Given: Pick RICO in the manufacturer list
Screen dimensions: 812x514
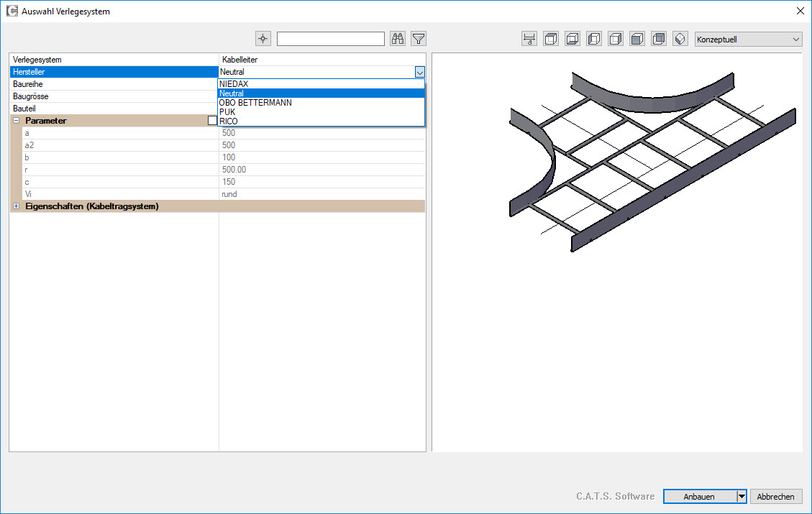Looking at the screenshot, I should pyautogui.click(x=229, y=121).
